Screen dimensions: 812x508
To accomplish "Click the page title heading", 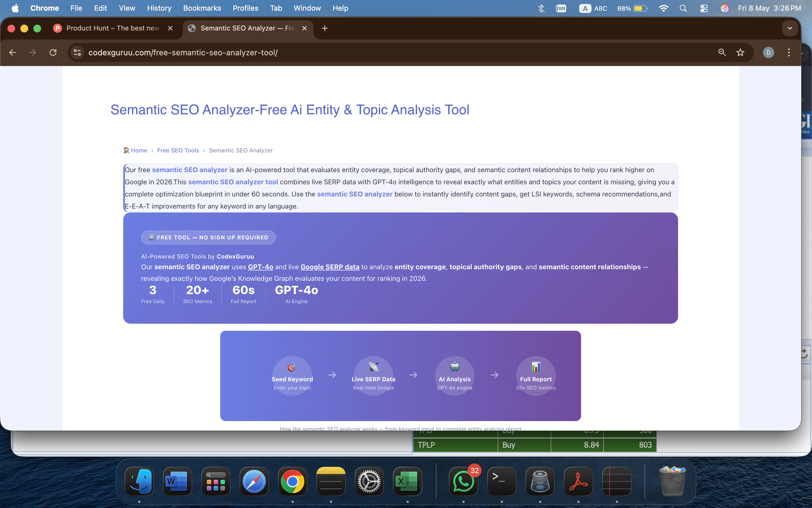I will (290, 110).
